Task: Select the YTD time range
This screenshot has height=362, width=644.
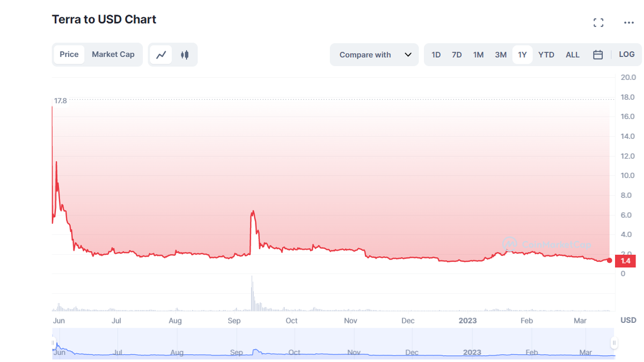Action: click(546, 55)
